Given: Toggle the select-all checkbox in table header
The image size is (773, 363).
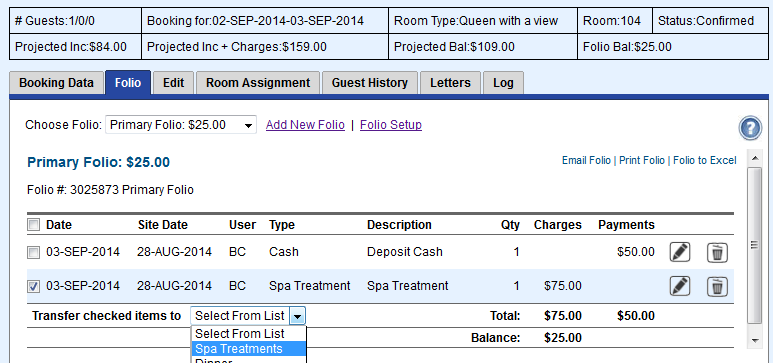Looking at the screenshot, I should pyautogui.click(x=33, y=225).
